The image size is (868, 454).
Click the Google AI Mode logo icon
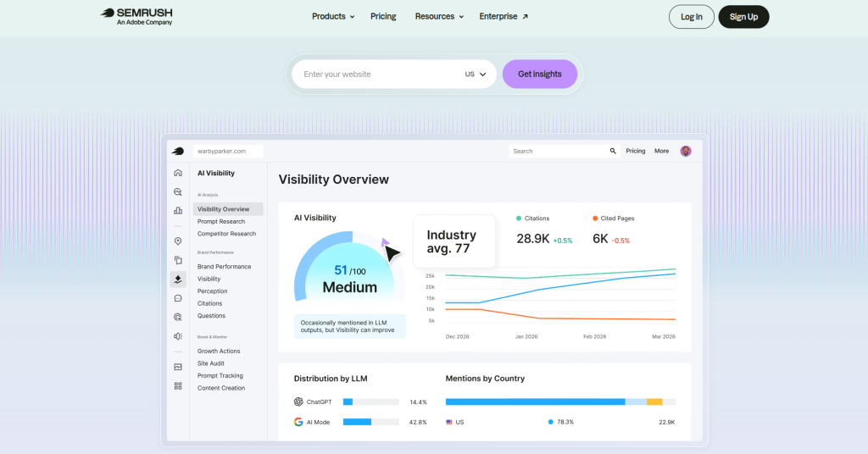tap(298, 422)
